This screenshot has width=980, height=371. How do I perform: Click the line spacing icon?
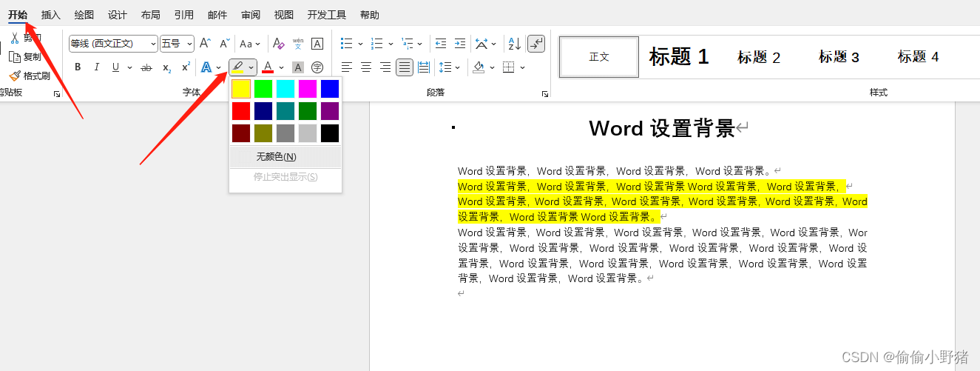pos(445,67)
